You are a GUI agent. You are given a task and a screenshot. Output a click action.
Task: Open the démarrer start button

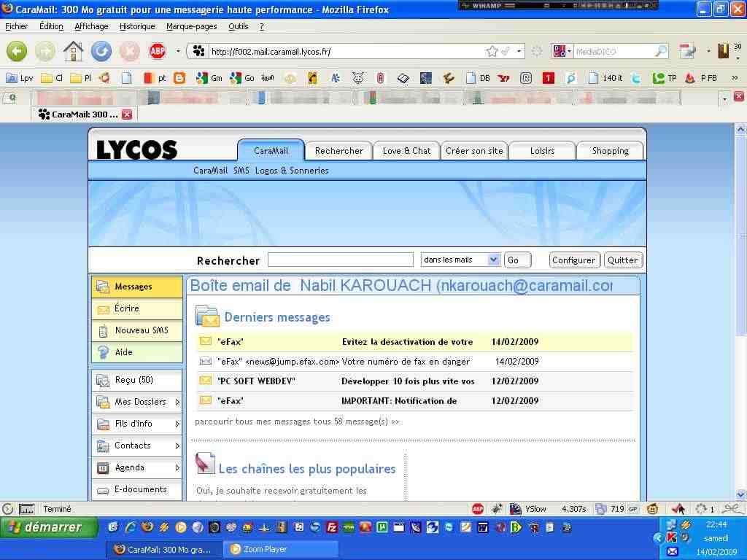pyautogui.click(x=49, y=527)
